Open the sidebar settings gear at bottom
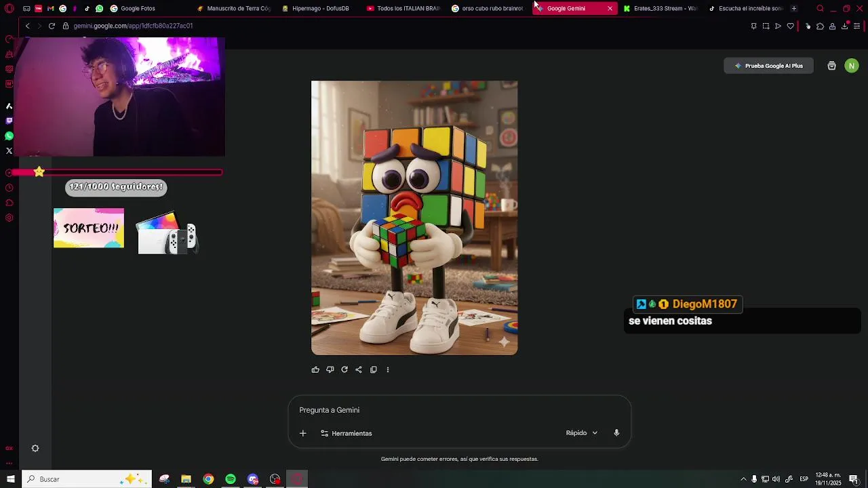Image resolution: width=868 pixels, height=488 pixels. [35, 448]
